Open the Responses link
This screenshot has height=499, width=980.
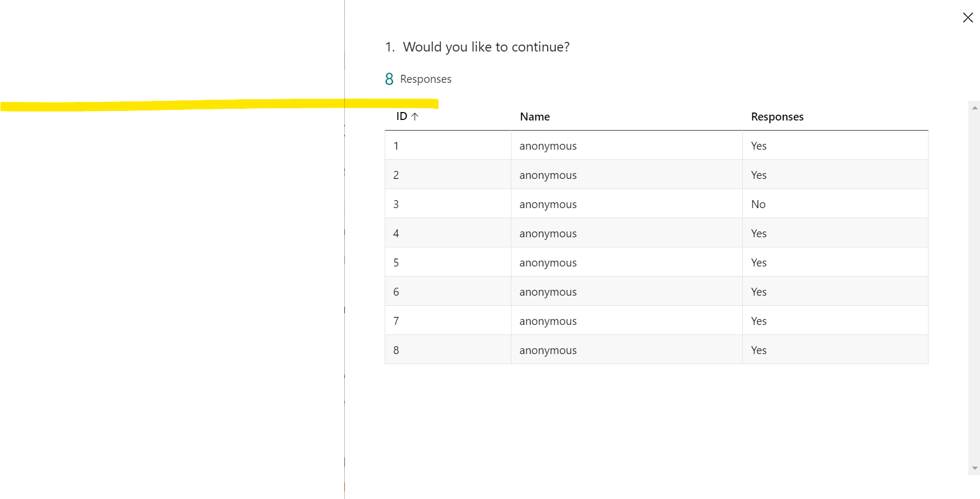click(x=425, y=79)
